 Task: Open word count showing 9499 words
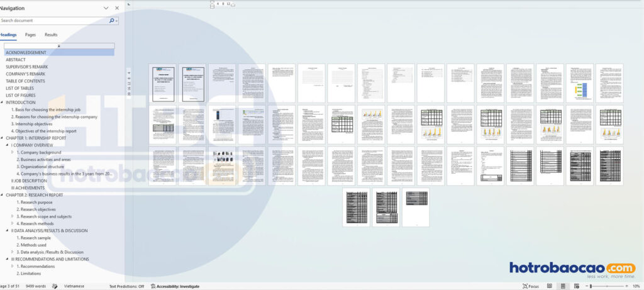(36, 286)
